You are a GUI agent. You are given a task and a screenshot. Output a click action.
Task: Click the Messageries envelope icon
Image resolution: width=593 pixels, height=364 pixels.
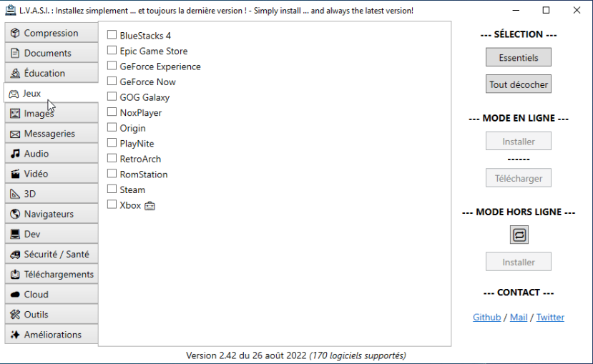tap(15, 134)
